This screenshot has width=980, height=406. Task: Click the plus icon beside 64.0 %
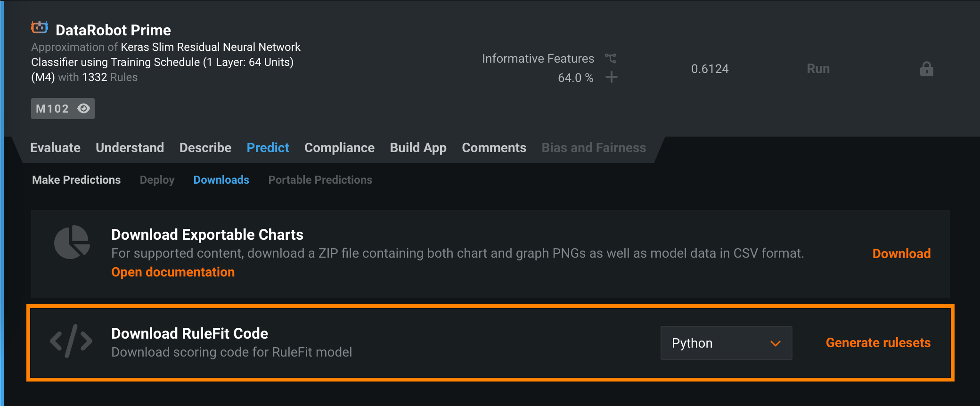click(611, 77)
